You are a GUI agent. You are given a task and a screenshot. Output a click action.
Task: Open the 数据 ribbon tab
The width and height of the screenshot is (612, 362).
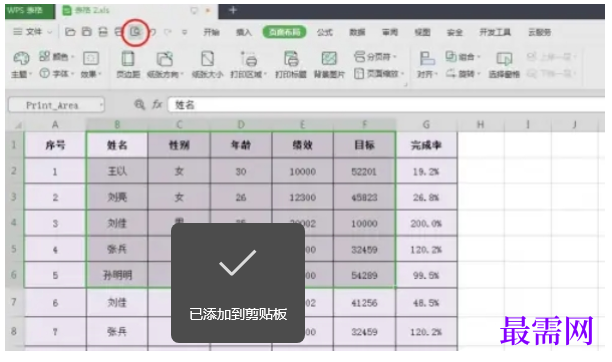358,32
